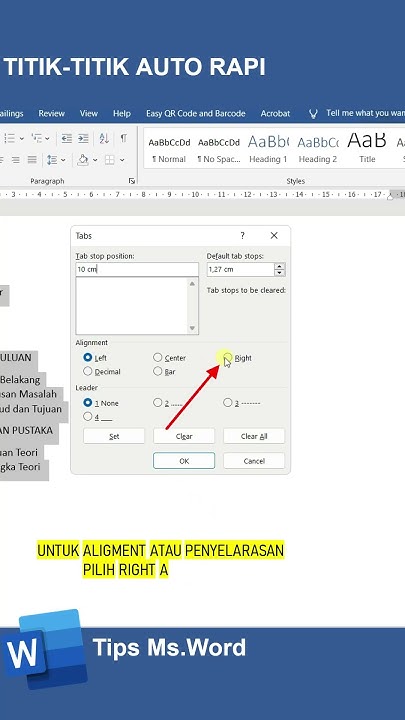Toggle Show/Hide paragraph marks icon

pos(124,138)
